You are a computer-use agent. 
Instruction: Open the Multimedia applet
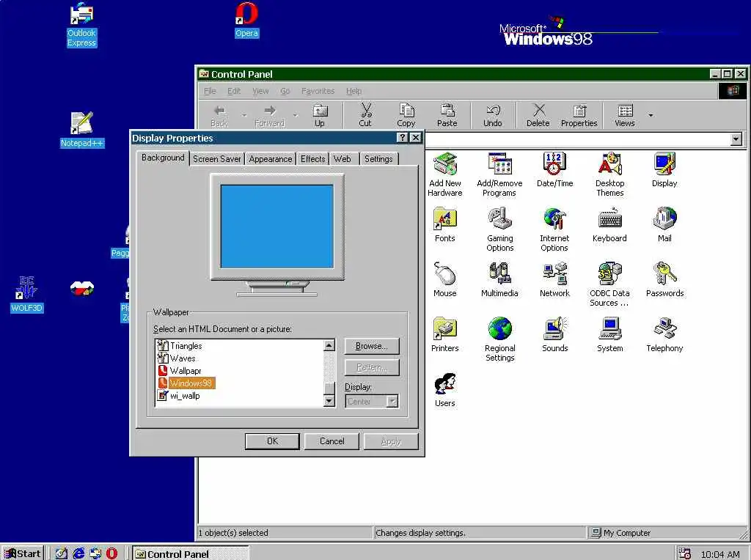click(x=499, y=280)
